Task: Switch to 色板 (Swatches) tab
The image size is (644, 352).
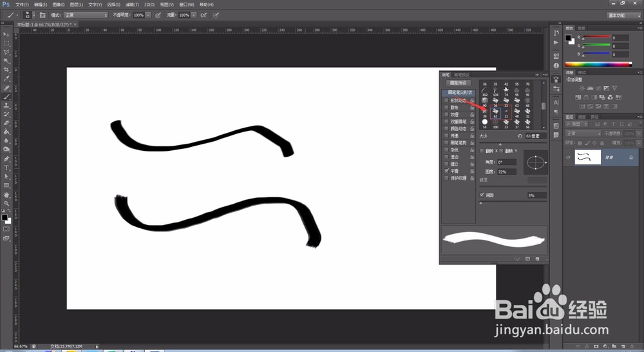Action: click(581, 28)
